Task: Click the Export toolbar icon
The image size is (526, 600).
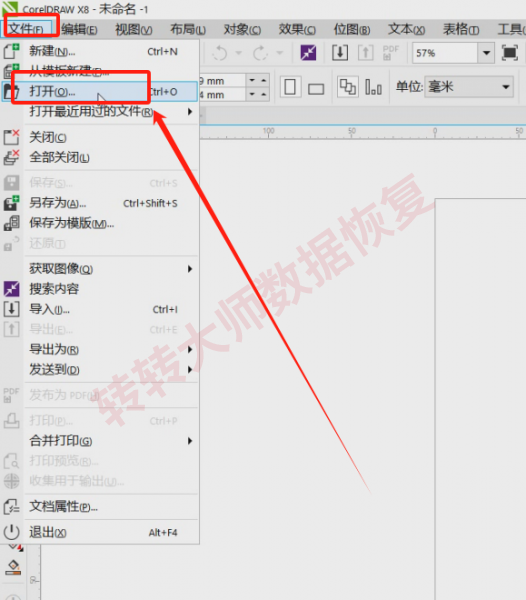Action: tap(366, 53)
